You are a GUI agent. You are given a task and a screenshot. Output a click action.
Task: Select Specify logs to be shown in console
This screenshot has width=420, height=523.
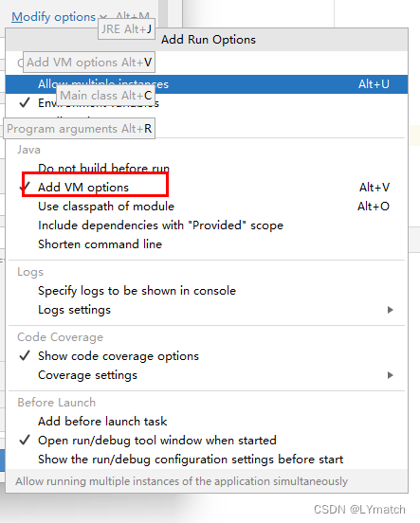click(x=207, y=291)
